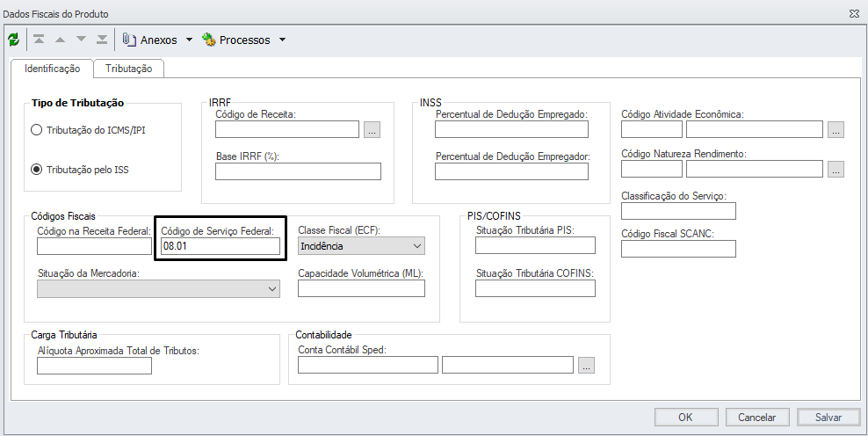Click Código Atividade Econômica description field
This screenshot has height=436, width=868.
click(755, 129)
